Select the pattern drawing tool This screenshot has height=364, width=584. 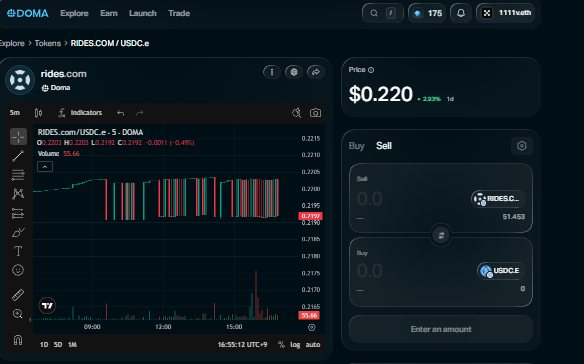point(18,194)
